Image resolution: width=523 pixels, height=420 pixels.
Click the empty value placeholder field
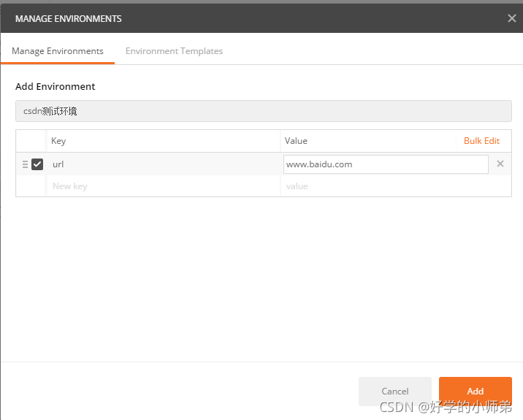tap(396, 186)
